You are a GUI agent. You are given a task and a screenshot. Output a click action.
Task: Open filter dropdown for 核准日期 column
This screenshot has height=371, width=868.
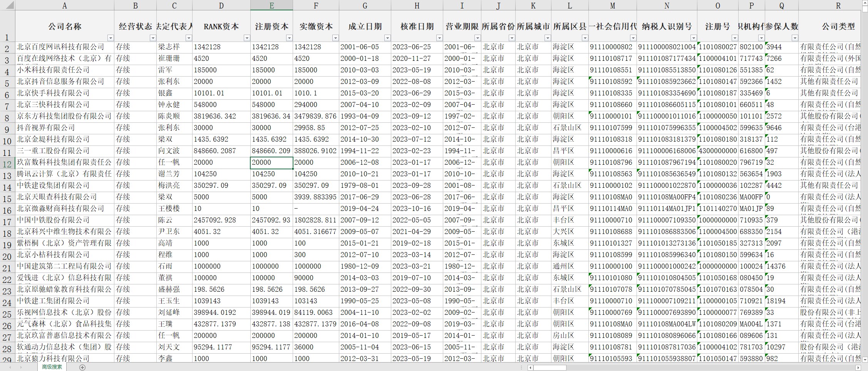click(x=439, y=38)
